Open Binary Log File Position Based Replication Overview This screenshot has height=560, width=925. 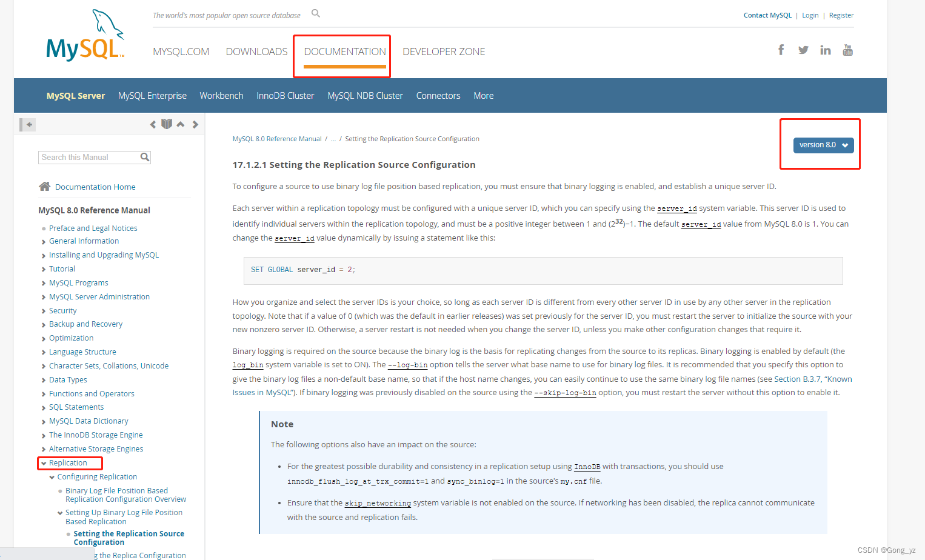click(x=126, y=495)
